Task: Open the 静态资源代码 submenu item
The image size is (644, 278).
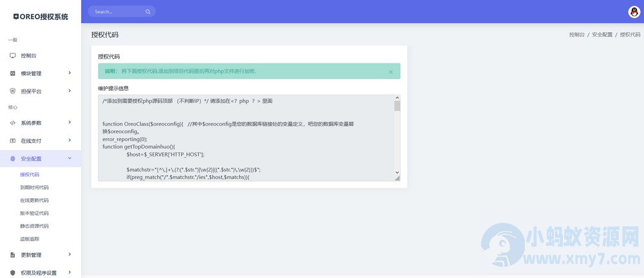Action: tap(34, 226)
